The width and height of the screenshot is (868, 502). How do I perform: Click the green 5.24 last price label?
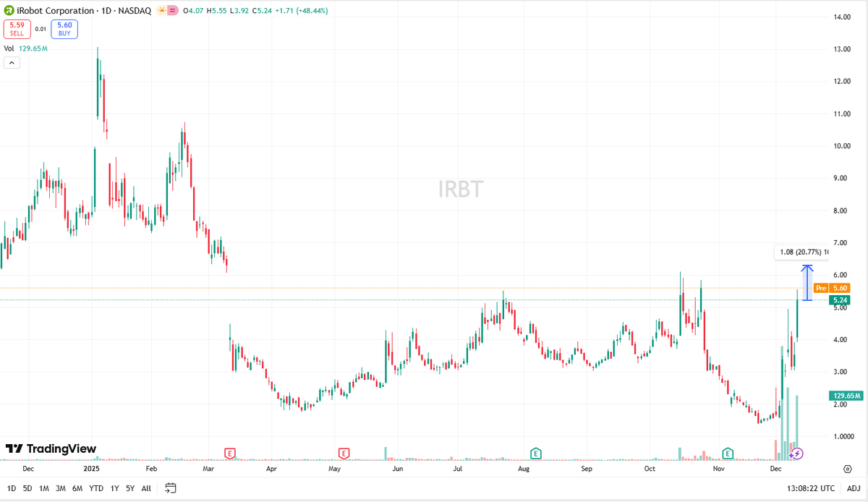840,300
